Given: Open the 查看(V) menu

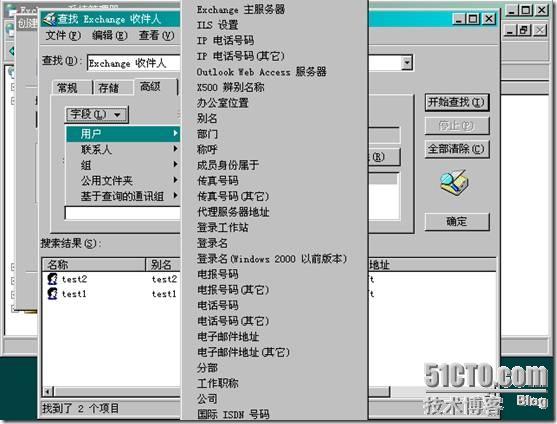Looking at the screenshot, I should 156,36.
